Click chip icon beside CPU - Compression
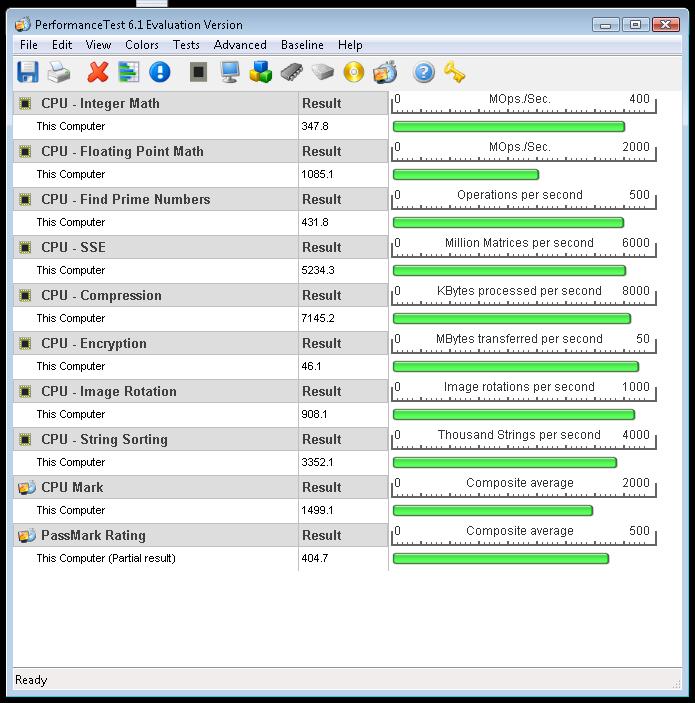 pos(25,295)
